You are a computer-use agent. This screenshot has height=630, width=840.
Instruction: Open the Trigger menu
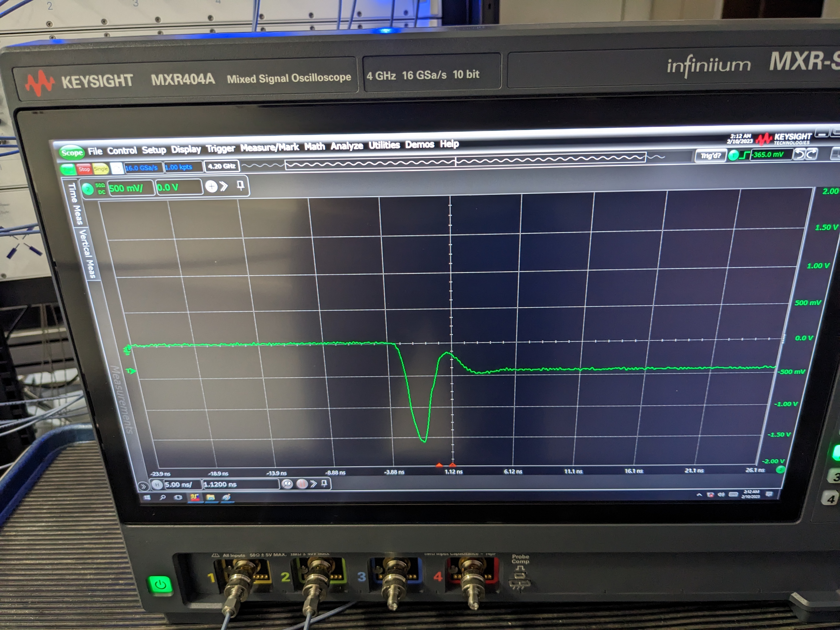220,148
